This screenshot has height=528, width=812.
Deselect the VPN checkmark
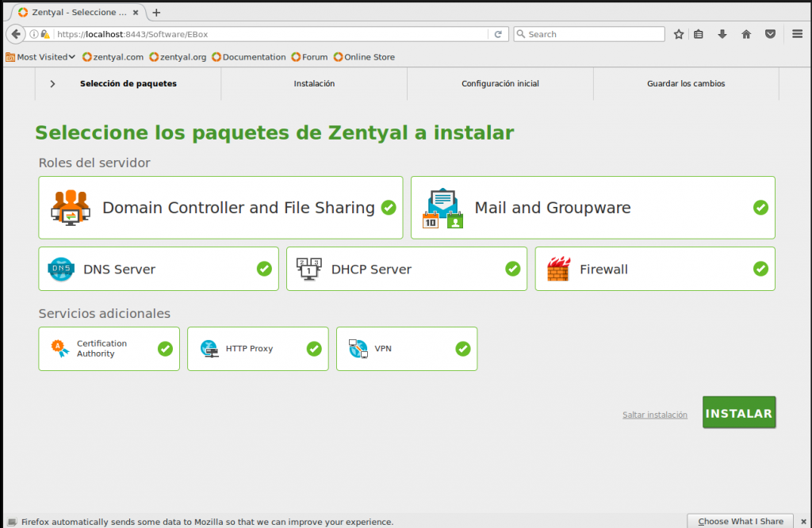point(462,349)
